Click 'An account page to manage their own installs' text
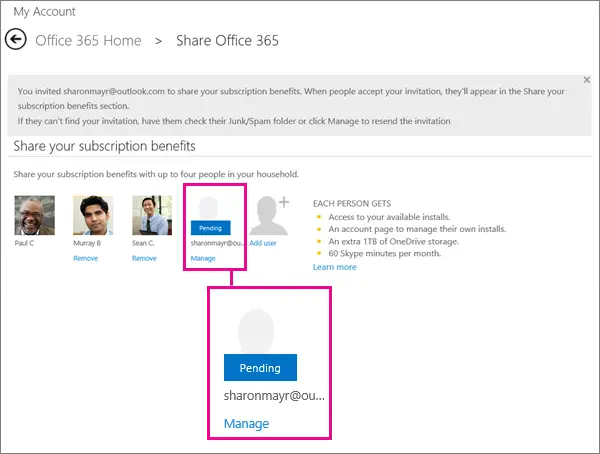The width and height of the screenshot is (600, 454). (x=417, y=229)
